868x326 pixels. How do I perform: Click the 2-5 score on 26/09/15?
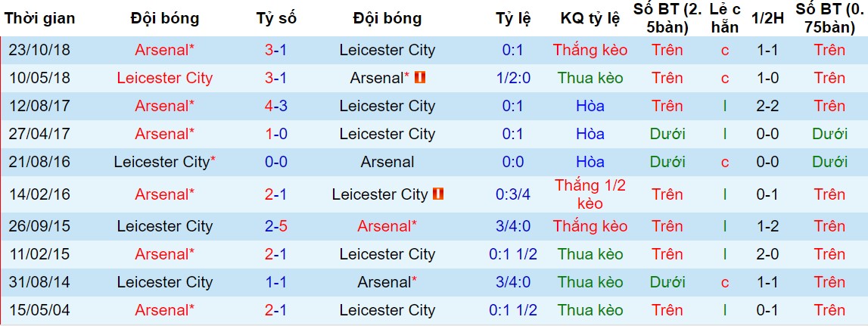[x=275, y=226]
